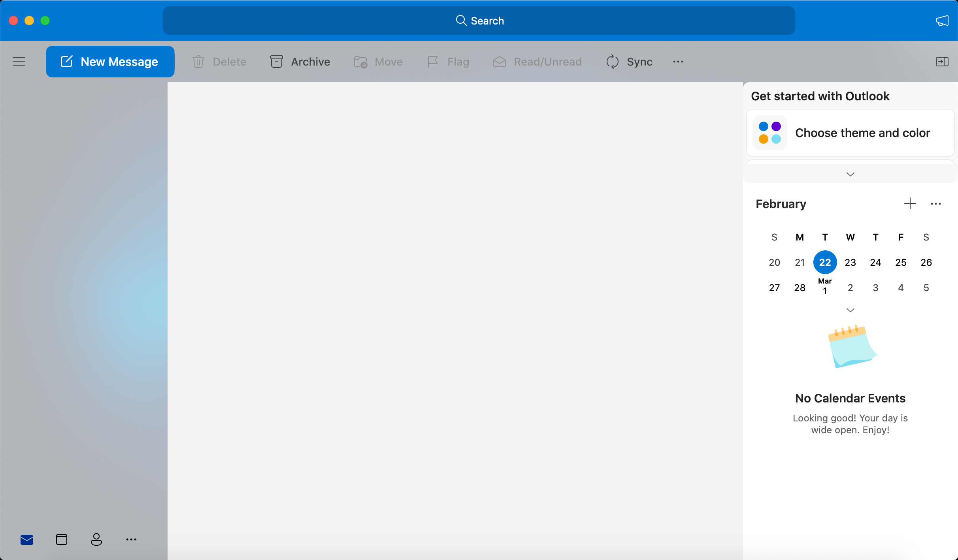Click the theme color dots icon
958x560 pixels.
point(770,133)
